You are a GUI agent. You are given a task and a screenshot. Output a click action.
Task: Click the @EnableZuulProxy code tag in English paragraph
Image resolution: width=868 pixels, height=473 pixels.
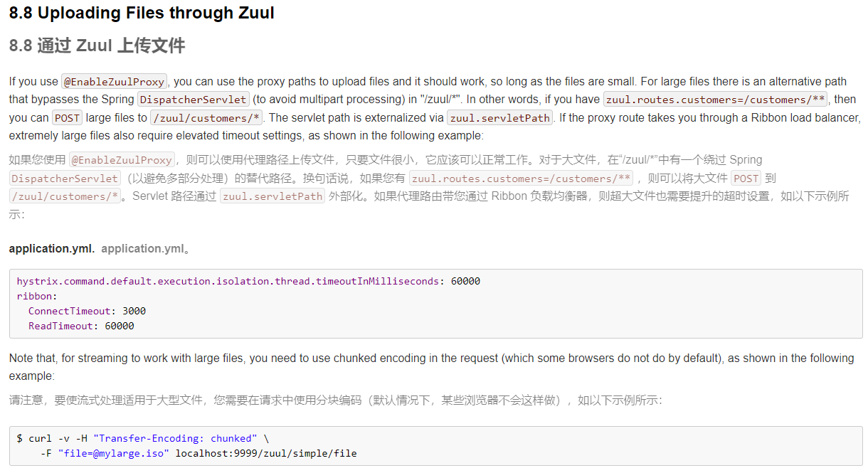point(115,81)
